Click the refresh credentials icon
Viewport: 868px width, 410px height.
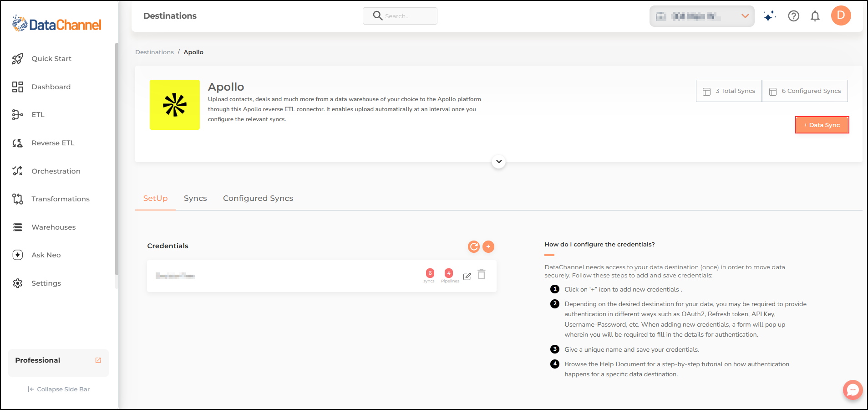point(474,246)
